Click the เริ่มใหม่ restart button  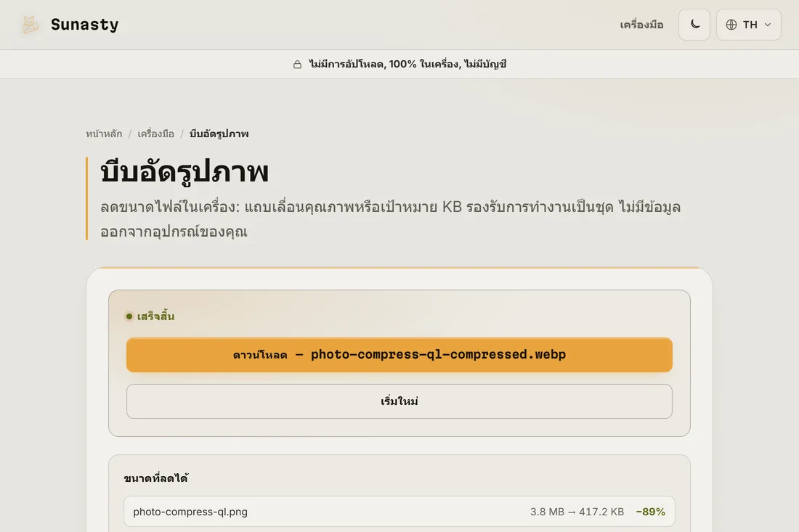click(399, 401)
